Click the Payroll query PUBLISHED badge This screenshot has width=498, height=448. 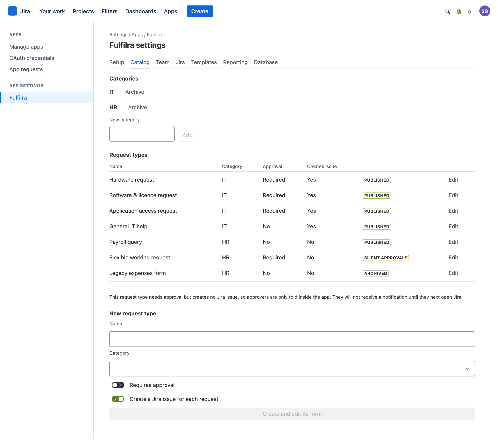[377, 242]
